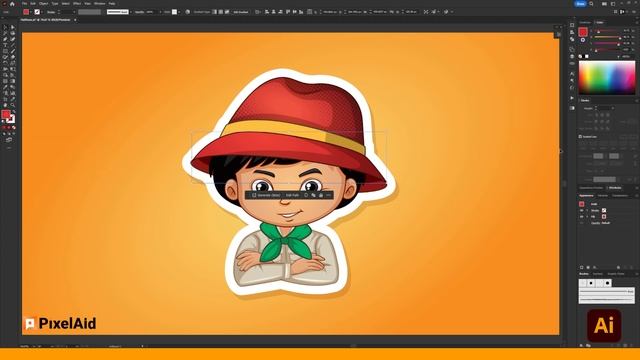This screenshot has height=360, width=640.
Task: Choose Butt Cap in Stroke panel
Action: 597,115
